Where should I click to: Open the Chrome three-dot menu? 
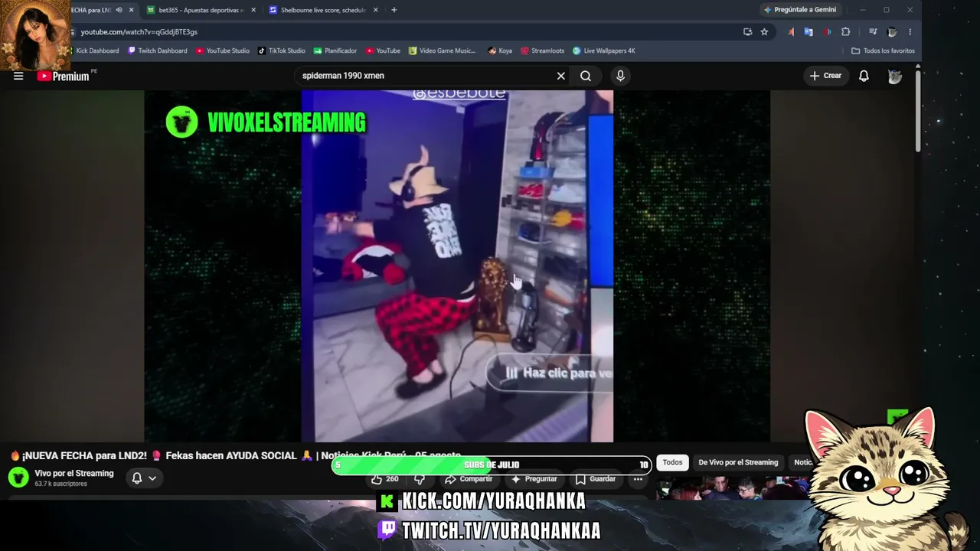pos(910,32)
